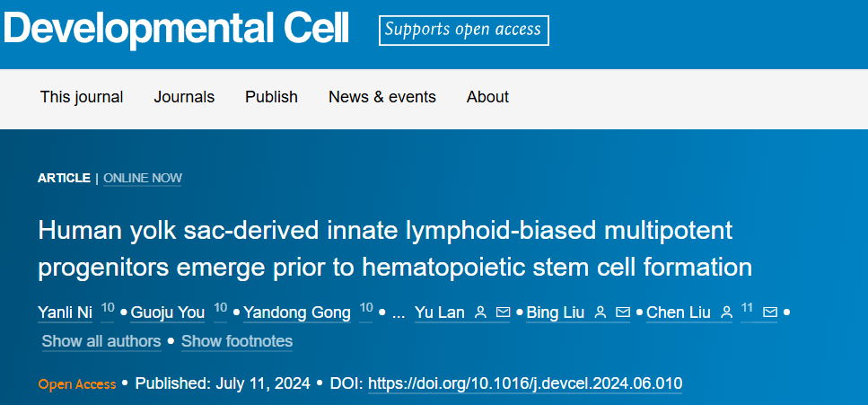Viewport: 868px width, 405px height.
Task: Click the envelope icon beside Bing Liu
Action: click(623, 313)
